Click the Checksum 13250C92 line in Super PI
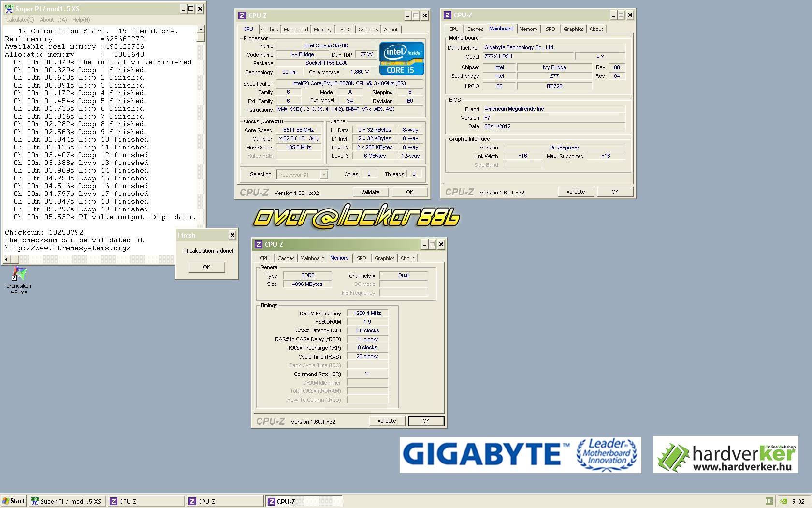812x508 pixels. [44, 232]
